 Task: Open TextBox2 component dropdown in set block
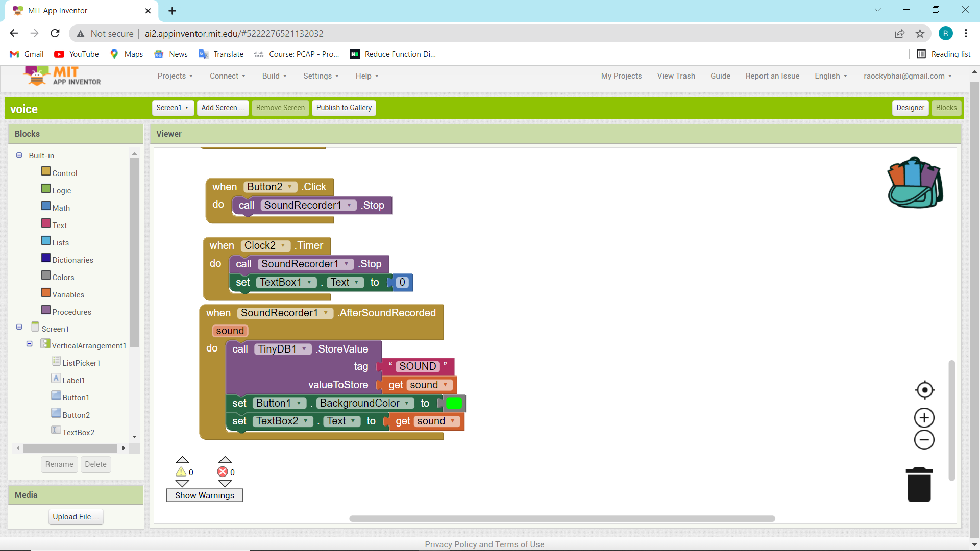click(283, 421)
